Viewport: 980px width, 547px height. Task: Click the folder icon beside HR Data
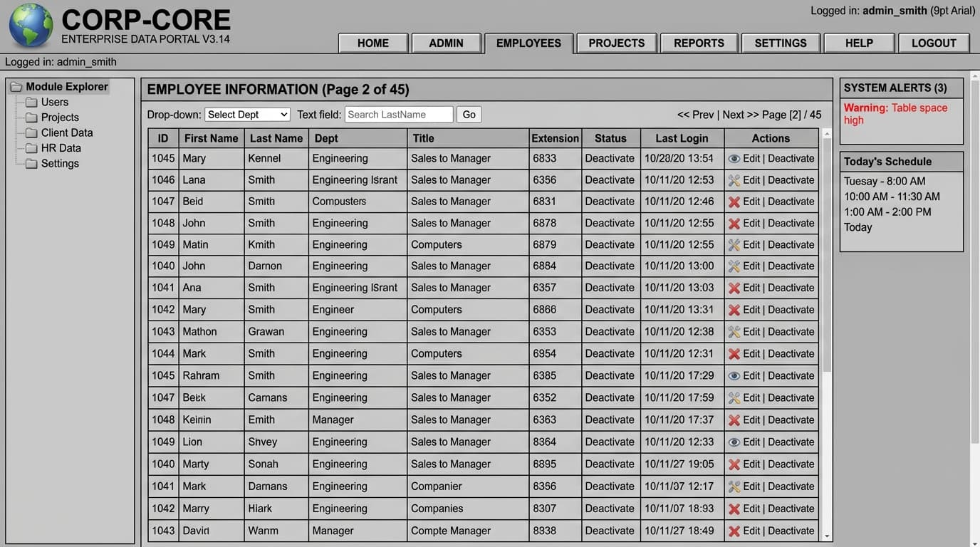point(31,148)
